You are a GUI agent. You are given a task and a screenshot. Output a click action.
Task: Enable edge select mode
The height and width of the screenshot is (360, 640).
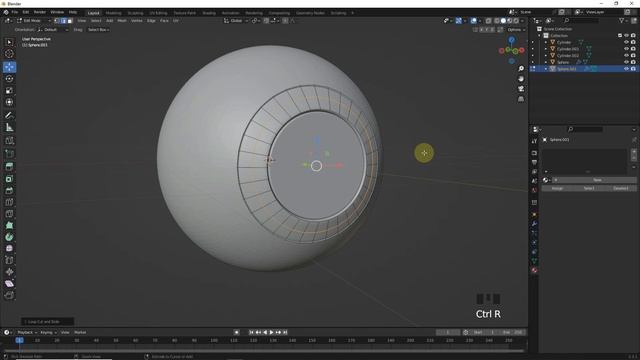point(63,21)
